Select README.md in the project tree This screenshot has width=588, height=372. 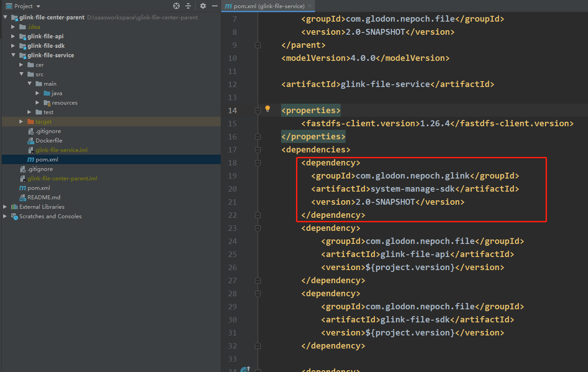pos(44,197)
